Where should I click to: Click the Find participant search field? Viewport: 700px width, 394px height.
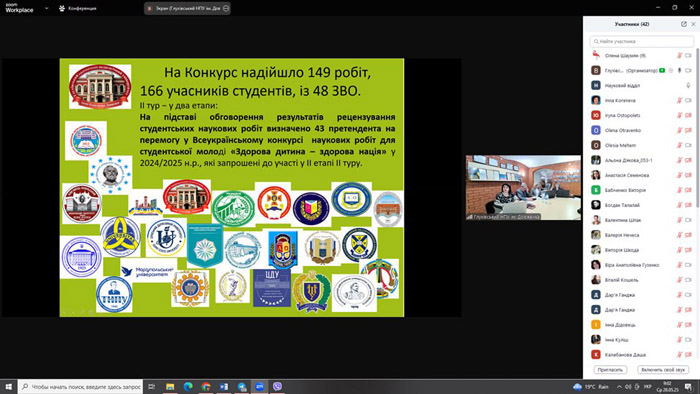coord(642,41)
